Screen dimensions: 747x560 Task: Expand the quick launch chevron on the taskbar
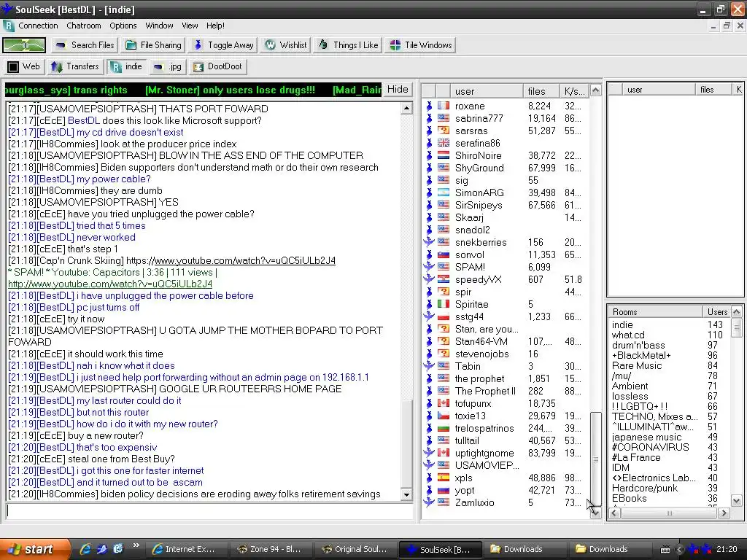tap(136, 545)
